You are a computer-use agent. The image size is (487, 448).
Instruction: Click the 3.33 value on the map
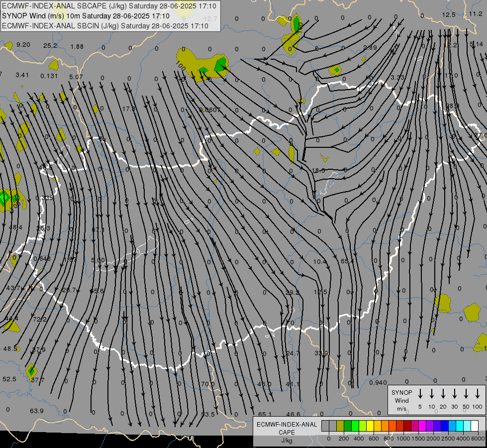397,78
